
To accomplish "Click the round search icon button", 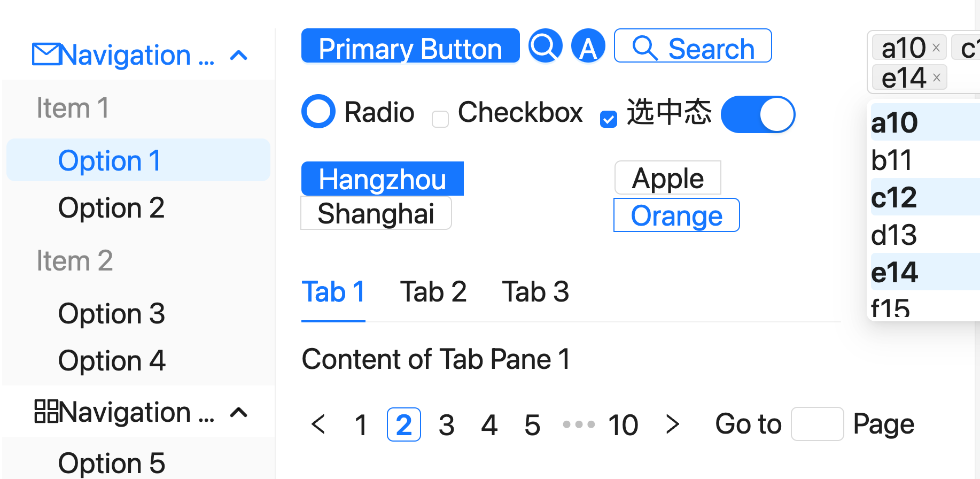I will 545,46.
